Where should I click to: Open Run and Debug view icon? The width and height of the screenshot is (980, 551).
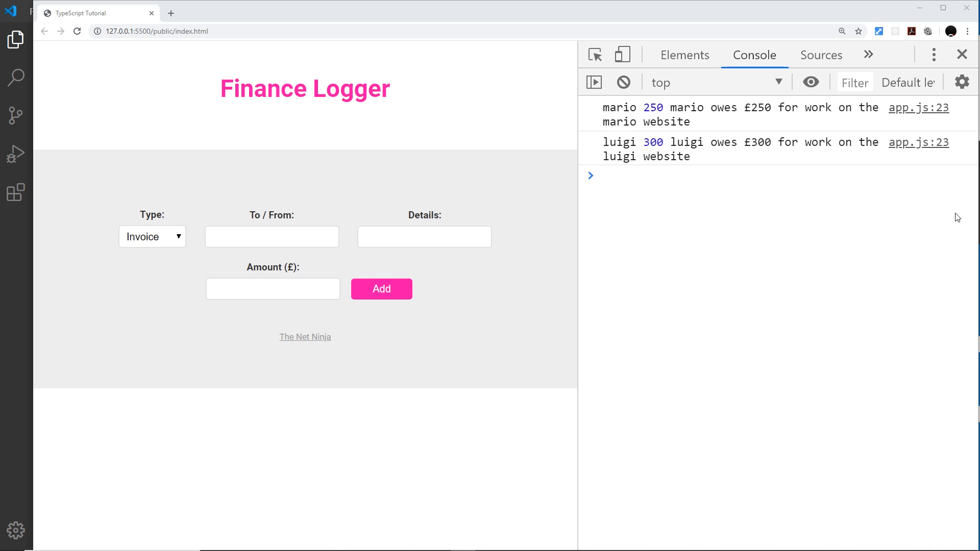pos(16,154)
